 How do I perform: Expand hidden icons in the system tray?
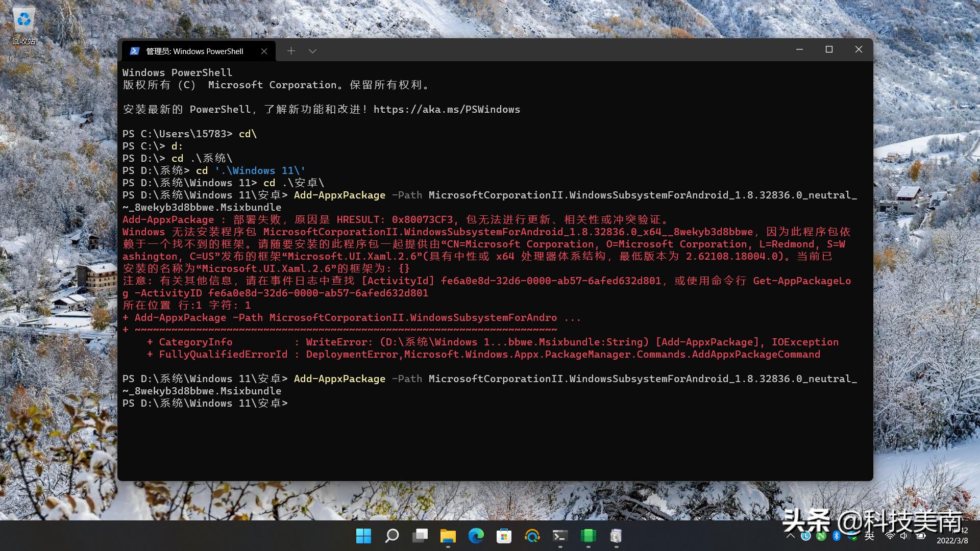[x=791, y=536]
